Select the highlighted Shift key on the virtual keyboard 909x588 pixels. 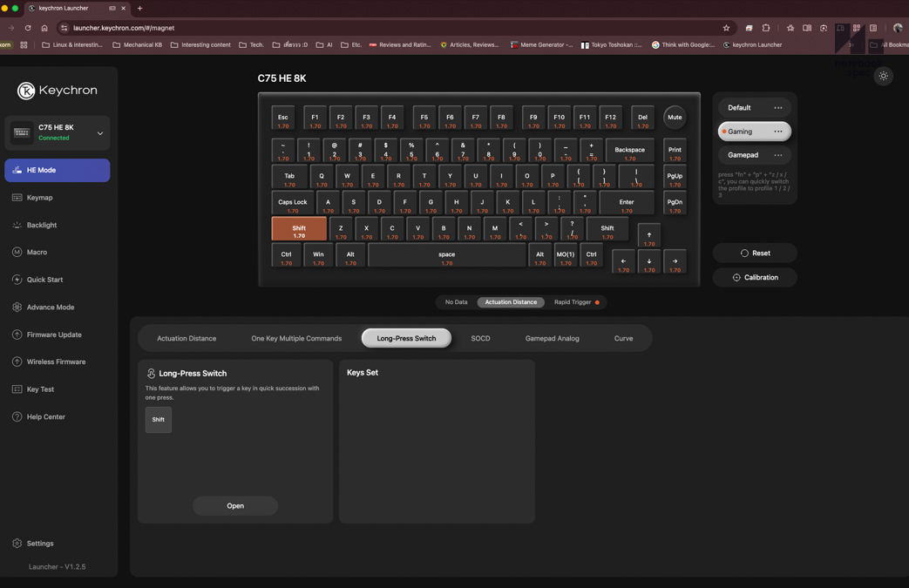[x=298, y=230]
